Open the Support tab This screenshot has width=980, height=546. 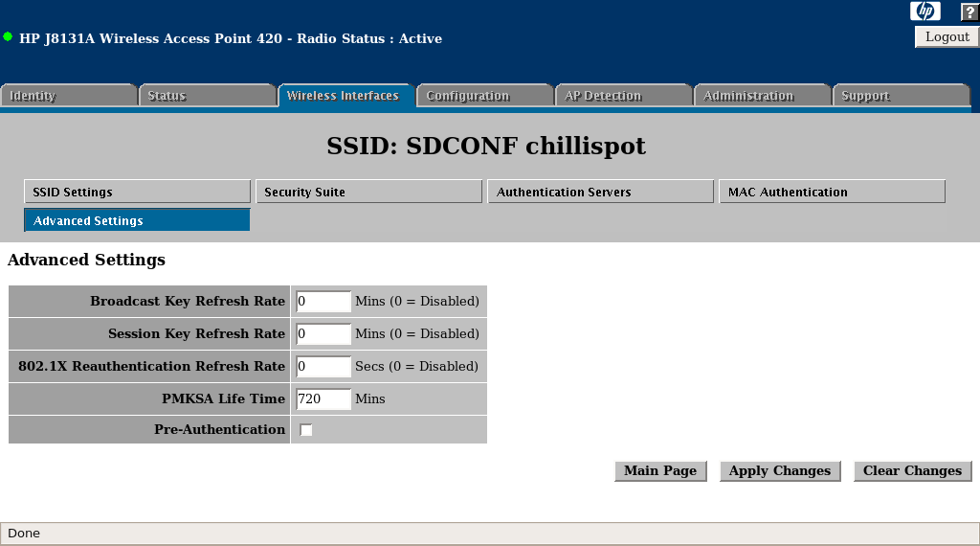[900, 96]
